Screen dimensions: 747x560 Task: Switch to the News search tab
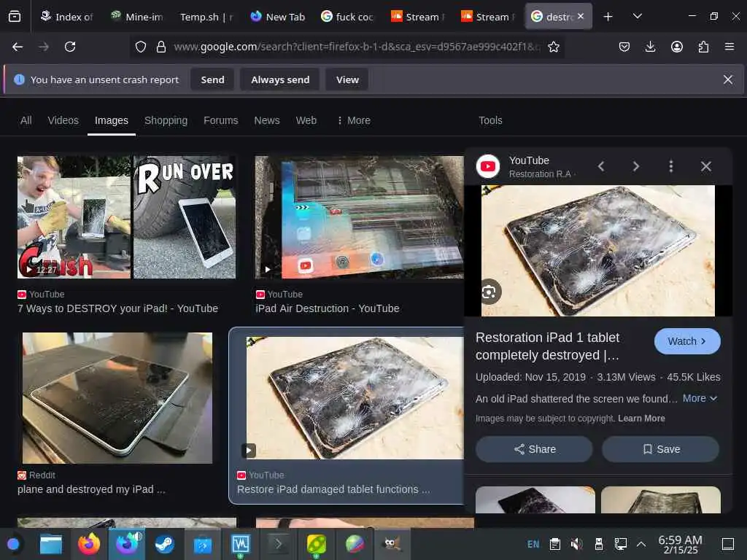point(267,120)
